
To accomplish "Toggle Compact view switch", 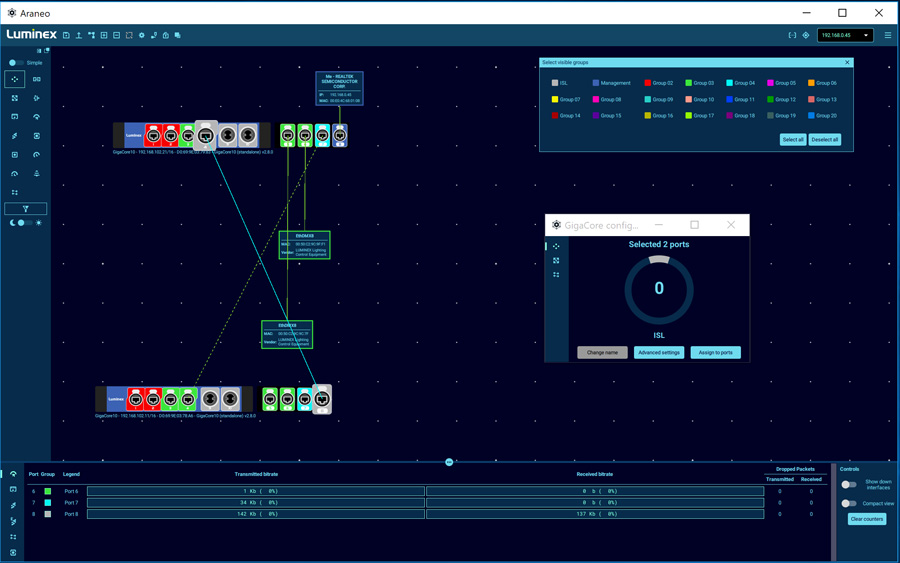I will (849, 503).
